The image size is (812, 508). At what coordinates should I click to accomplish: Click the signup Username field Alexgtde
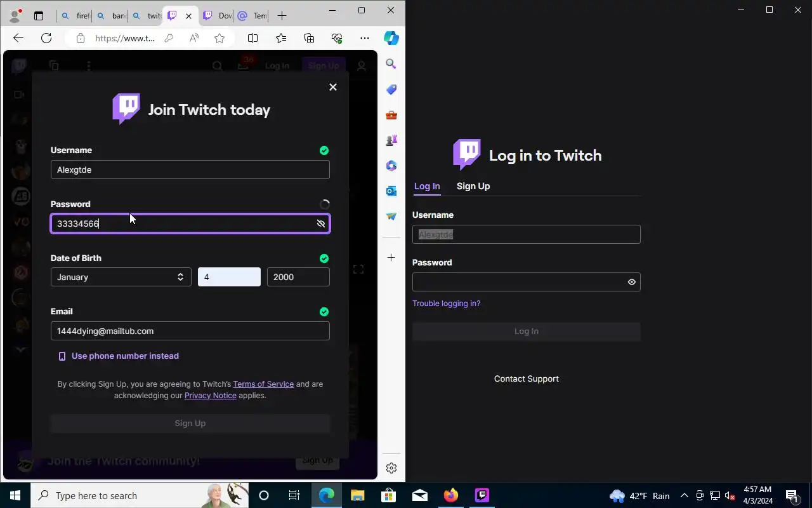tap(190, 170)
